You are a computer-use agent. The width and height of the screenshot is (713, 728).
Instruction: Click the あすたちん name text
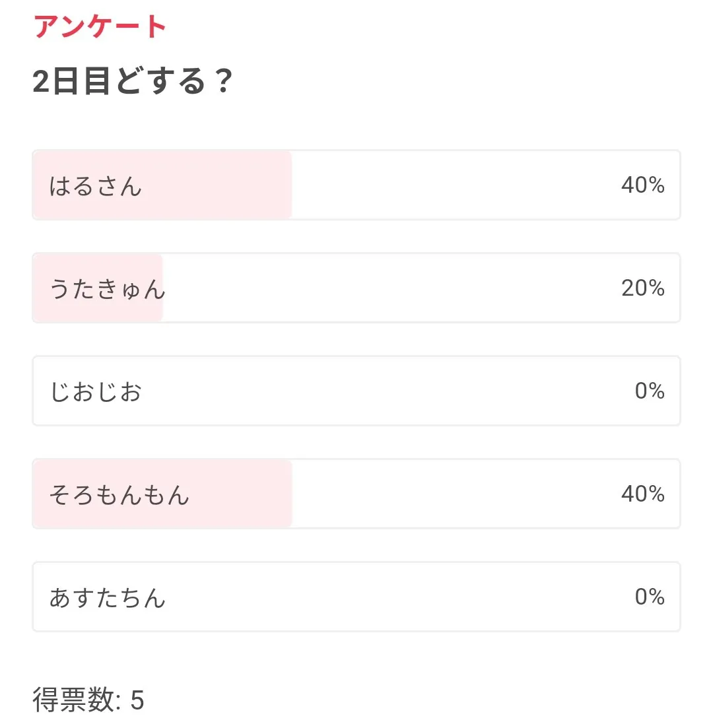point(108,598)
